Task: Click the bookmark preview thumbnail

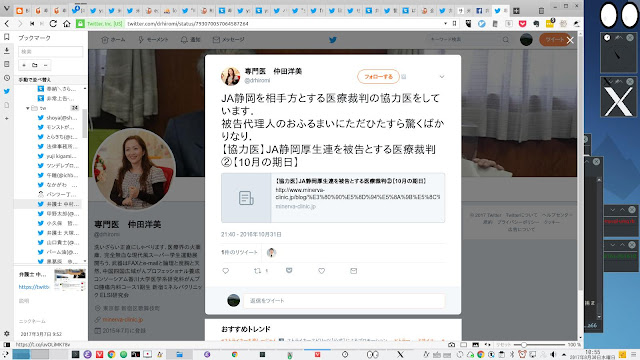Action: click(70, 280)
